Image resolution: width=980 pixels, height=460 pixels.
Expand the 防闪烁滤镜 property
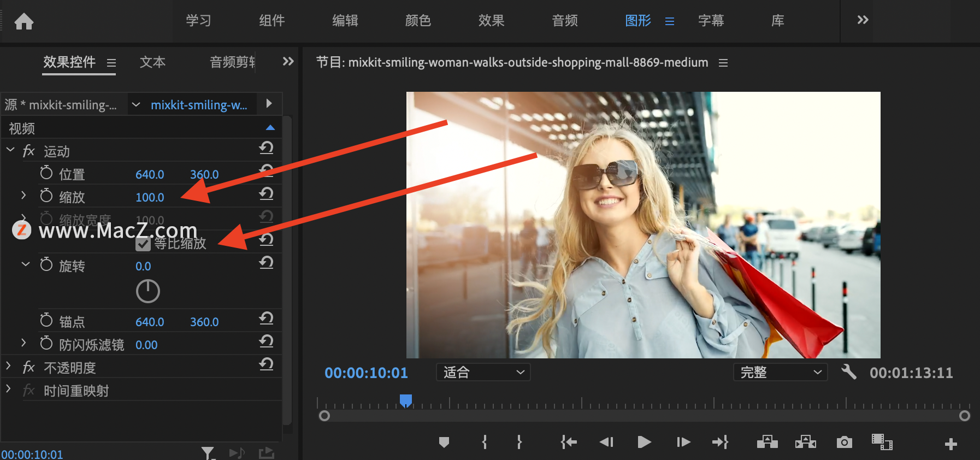coord(23,343)
